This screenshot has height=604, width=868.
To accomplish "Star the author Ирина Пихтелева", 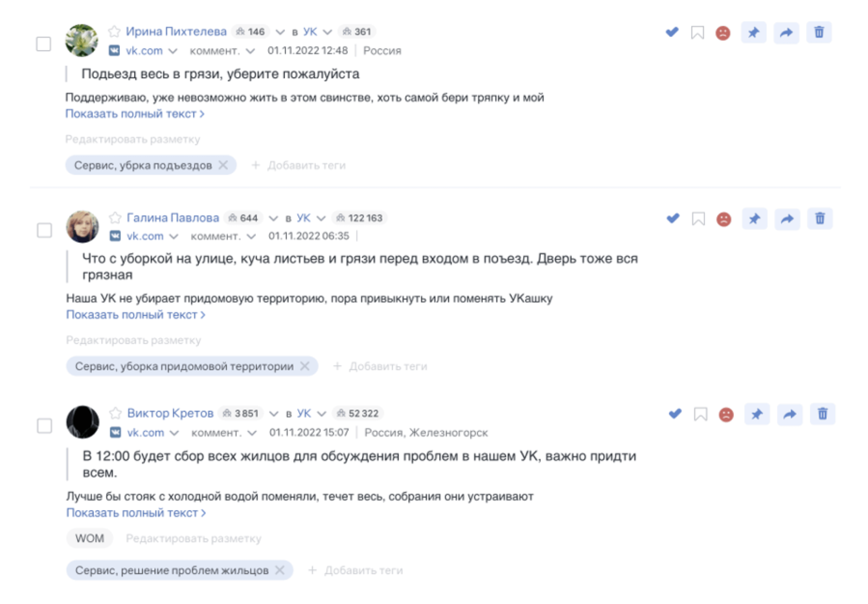I will click(x=114, y=31).
